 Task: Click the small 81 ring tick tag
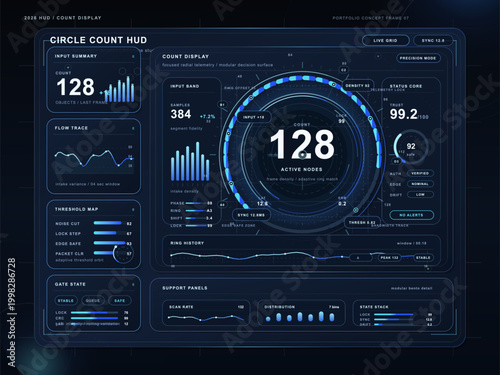(222, 105)
